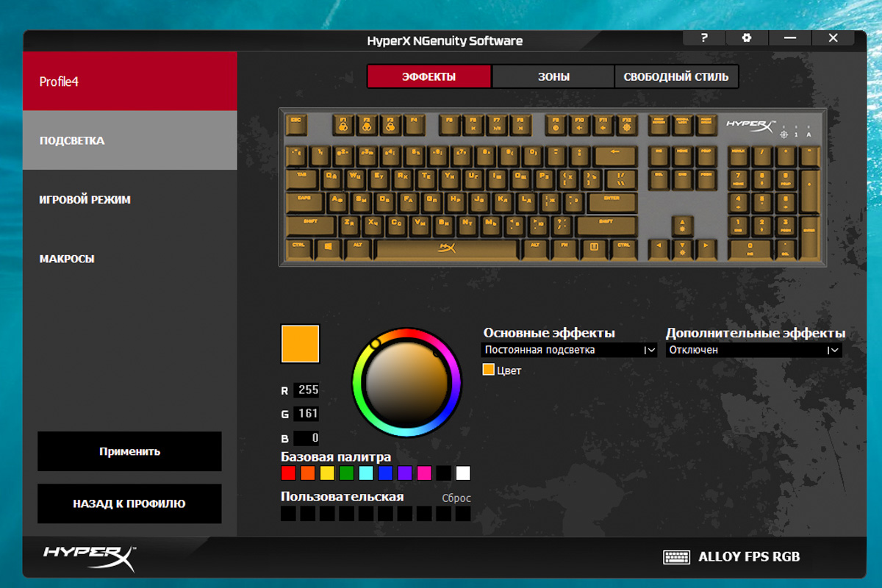Click the large orange current color preview
The width and height of the screenshot is (882, 588).
(301, 344)
